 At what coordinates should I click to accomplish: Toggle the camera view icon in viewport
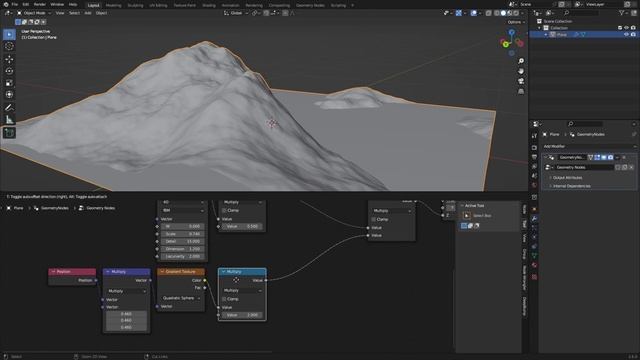tap(521, 81)
